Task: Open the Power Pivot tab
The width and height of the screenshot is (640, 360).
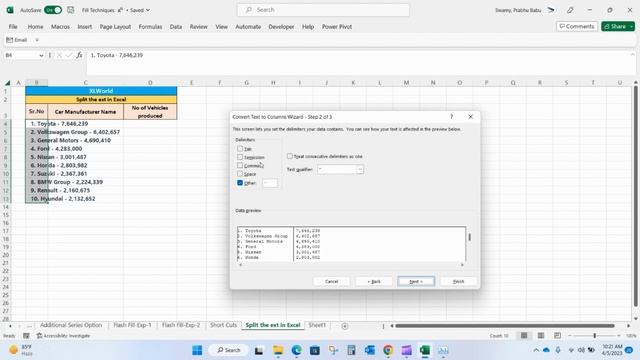Action: coord(337,27)
